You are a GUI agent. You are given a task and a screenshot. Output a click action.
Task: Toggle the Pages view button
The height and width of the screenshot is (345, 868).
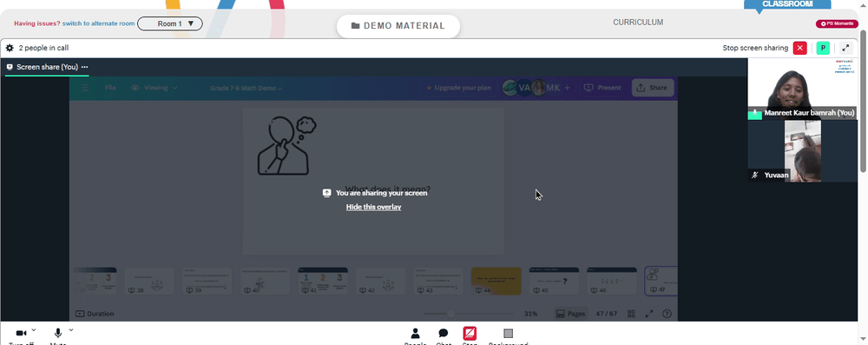(x=570, y=314)
